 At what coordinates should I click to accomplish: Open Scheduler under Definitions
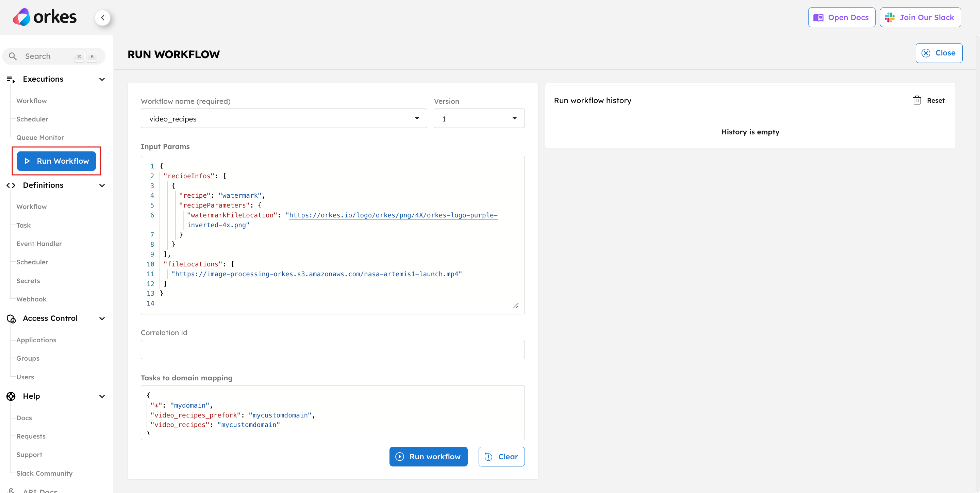(32, 262)
